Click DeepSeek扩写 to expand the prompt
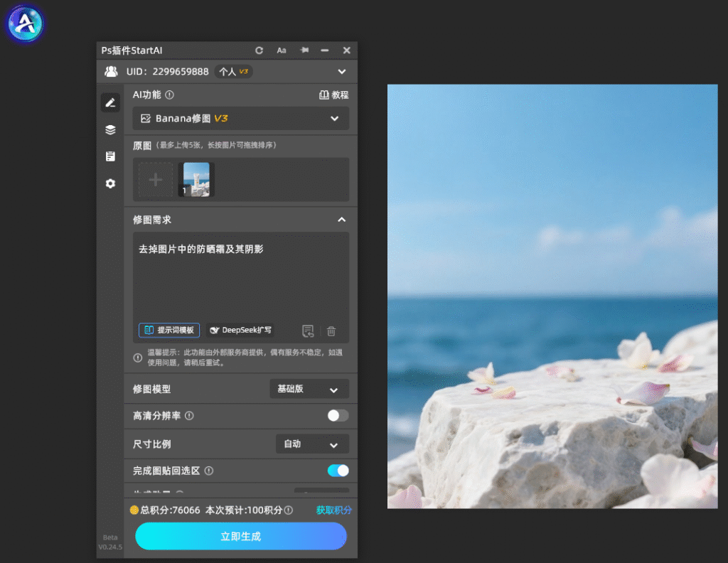This screenshot has width=728, height=563. click(x=240, y=330)
